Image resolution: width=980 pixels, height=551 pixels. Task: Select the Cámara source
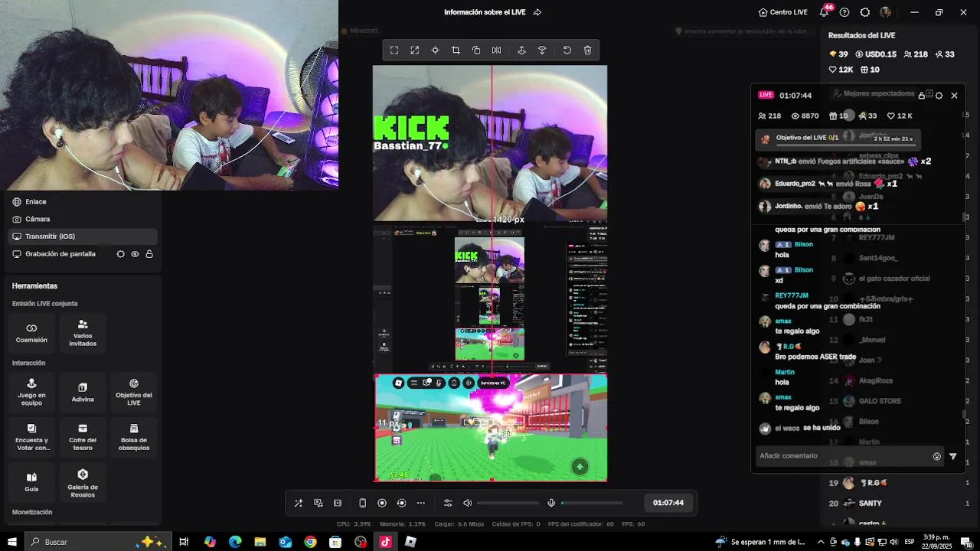[x=84, y=219]
